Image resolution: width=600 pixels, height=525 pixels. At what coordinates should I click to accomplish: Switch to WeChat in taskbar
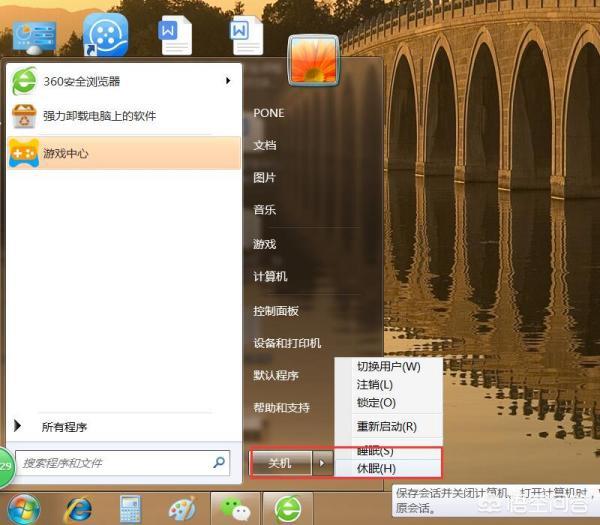click(235, 509)
